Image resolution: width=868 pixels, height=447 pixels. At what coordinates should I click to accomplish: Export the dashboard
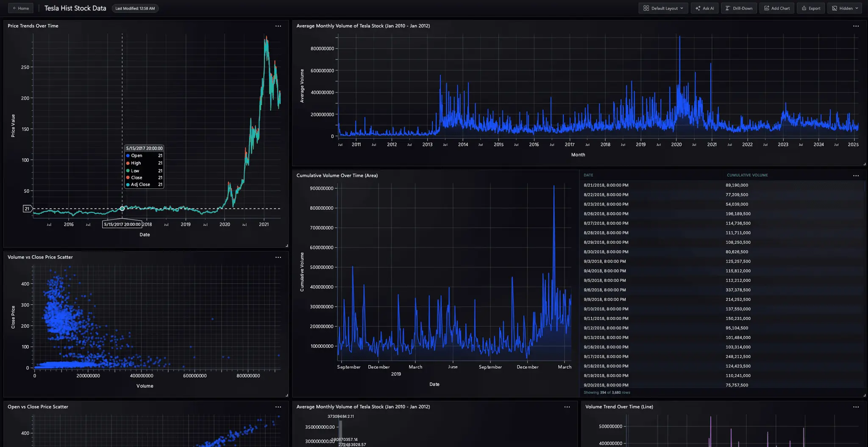pos(811,8)
